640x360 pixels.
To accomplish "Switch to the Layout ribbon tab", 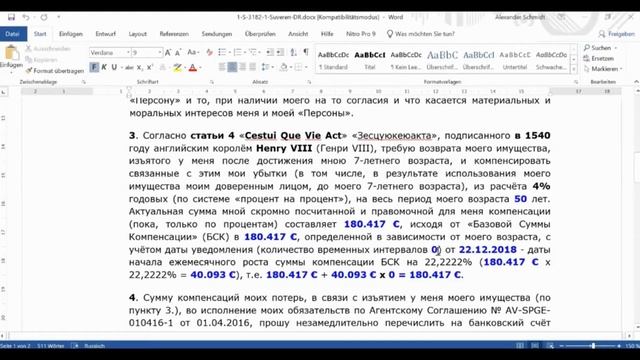I will (138, 34).
